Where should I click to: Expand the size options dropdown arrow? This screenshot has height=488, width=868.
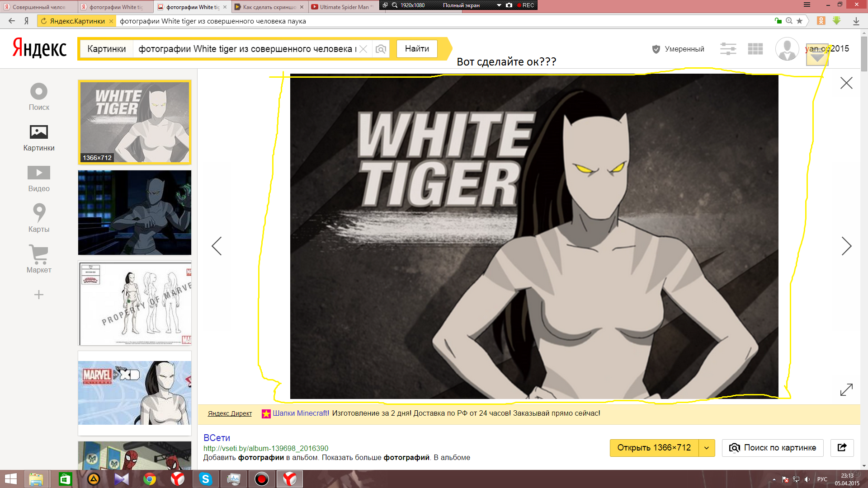coord(707,448)
